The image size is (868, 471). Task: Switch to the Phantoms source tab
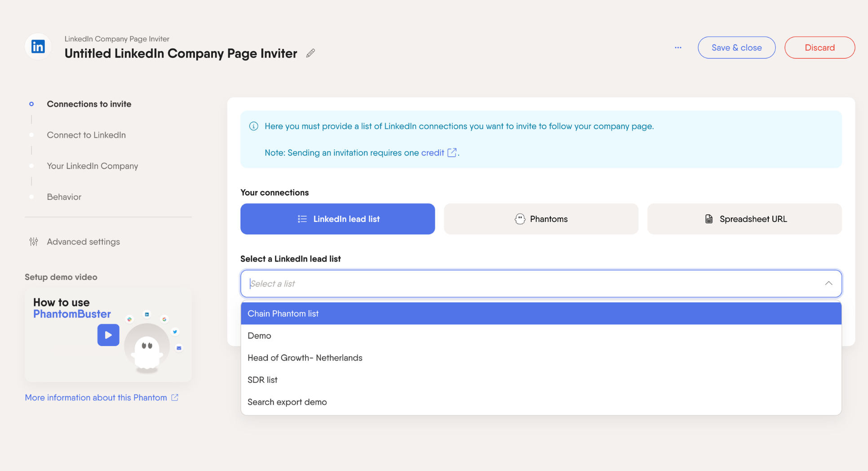(x=541, y=219)
